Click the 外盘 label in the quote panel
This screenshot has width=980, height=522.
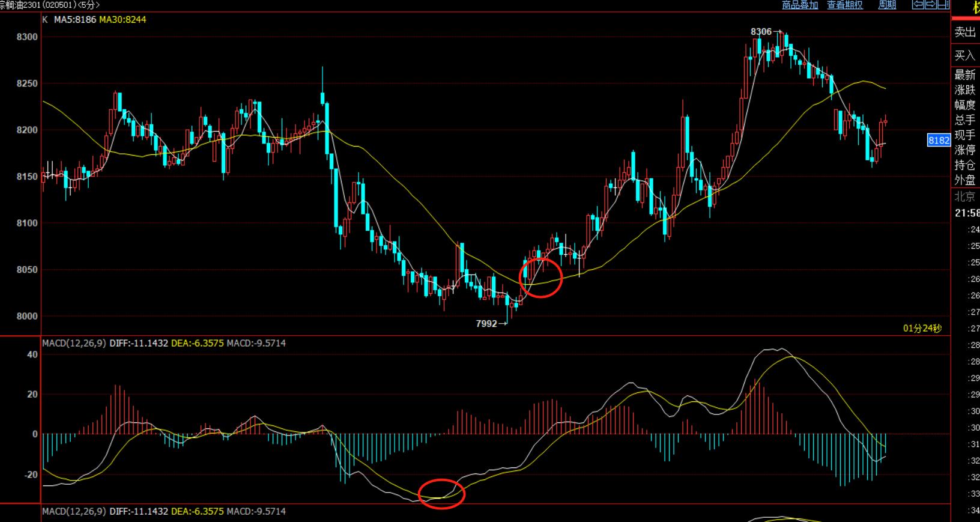(966, 180)
